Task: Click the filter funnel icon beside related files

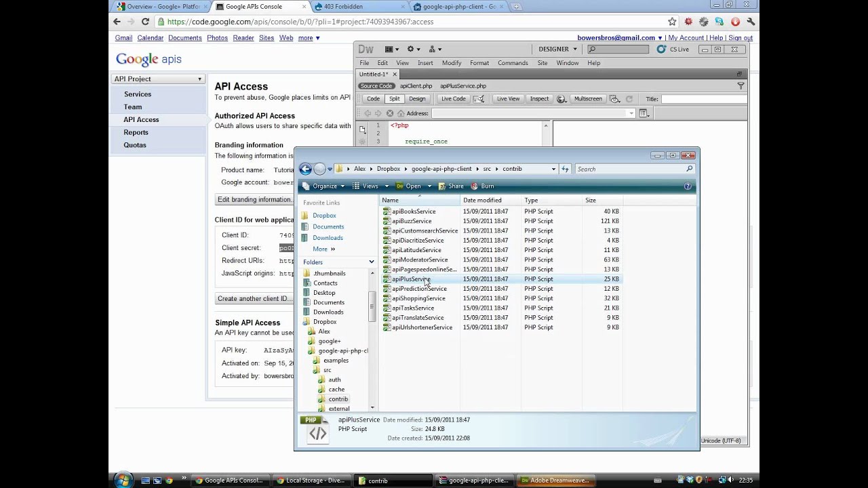Action: click(x=741, y=86)
